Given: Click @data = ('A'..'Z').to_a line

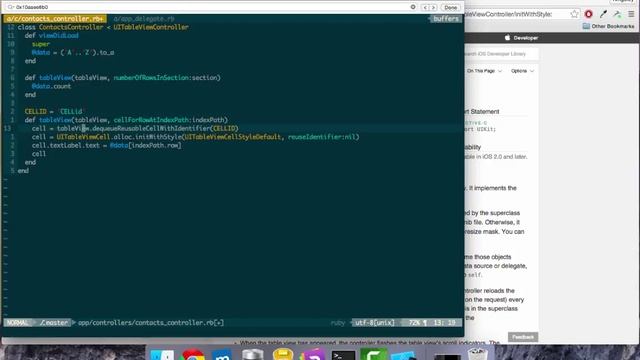Looking at the screenshot, I should pos(73,52).
